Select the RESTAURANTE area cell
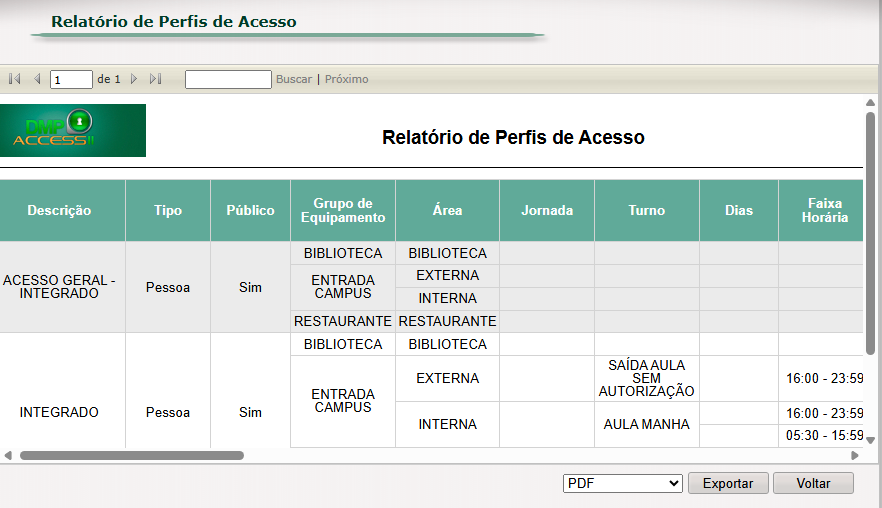The width and height of the screenshot is (882, 508). [447, 321]
